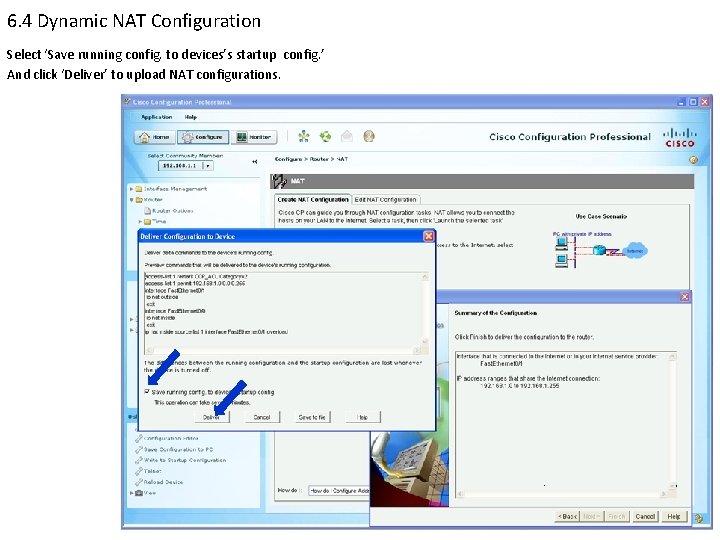The width and height of the screenshot is (720, 540).
Task: Open the Monitor view button
Action: point(254,137)
